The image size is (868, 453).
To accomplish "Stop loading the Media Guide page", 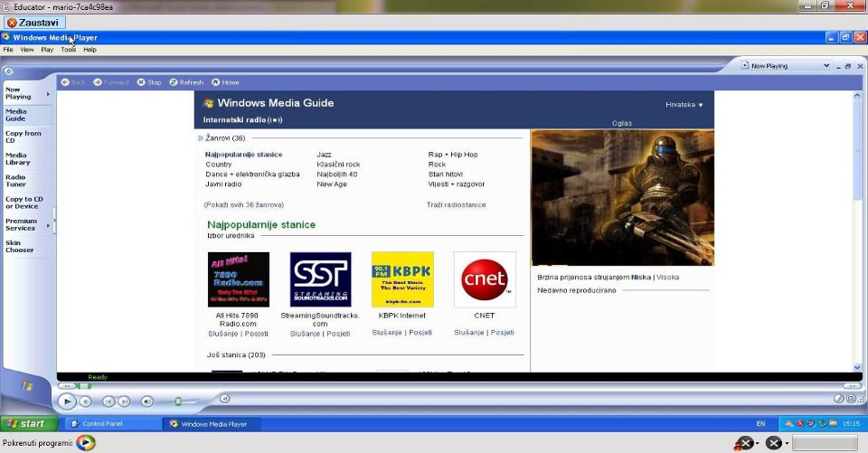I will (x=149, y=82).
